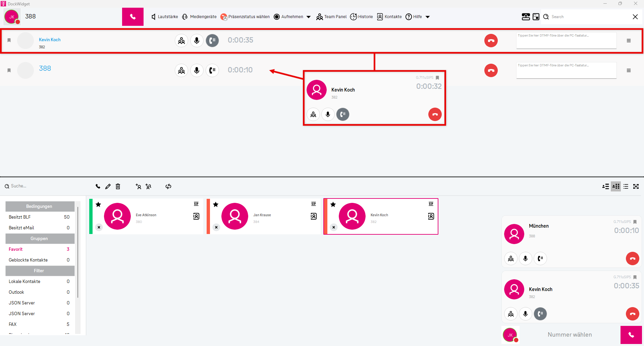
Task: Open the Lautstärke volume control
Action: [164, 17]
